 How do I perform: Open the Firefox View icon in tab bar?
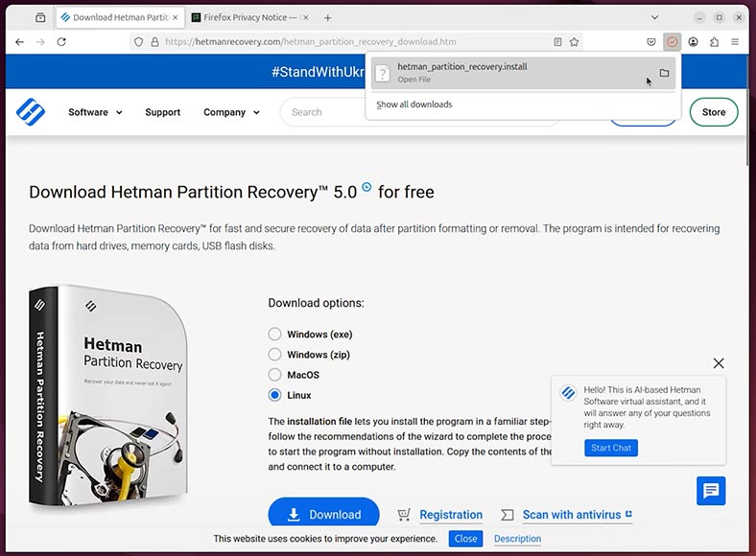[40, 18]
